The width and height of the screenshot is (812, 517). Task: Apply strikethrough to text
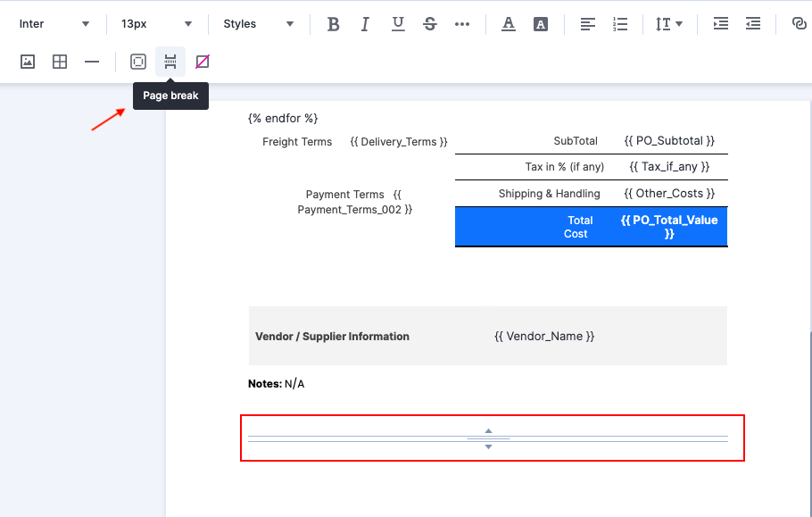tap(430, 24)
